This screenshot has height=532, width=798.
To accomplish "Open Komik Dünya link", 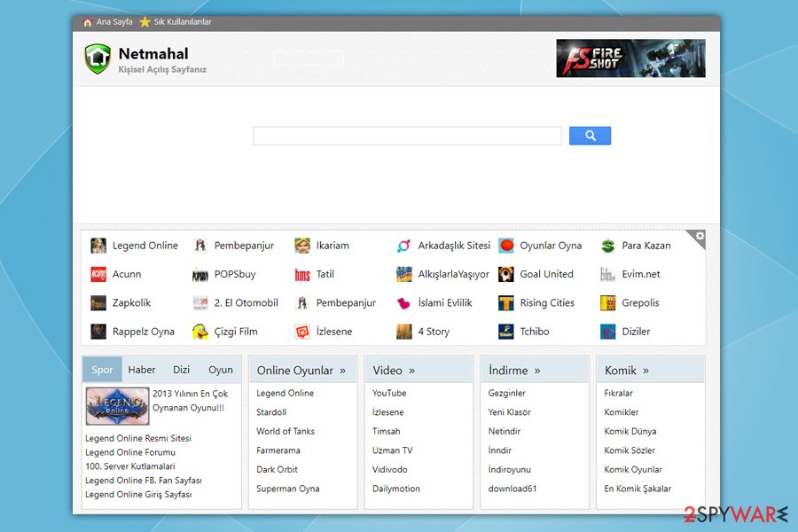I will point(630,431).
